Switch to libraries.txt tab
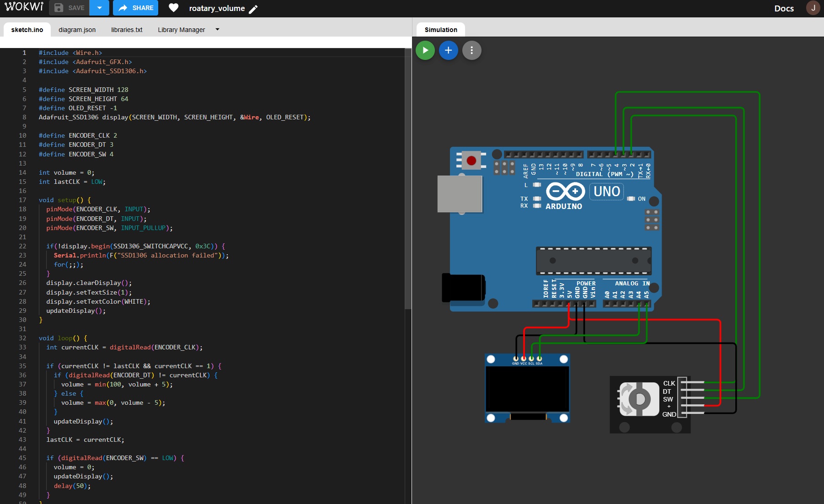 point(127,30)
